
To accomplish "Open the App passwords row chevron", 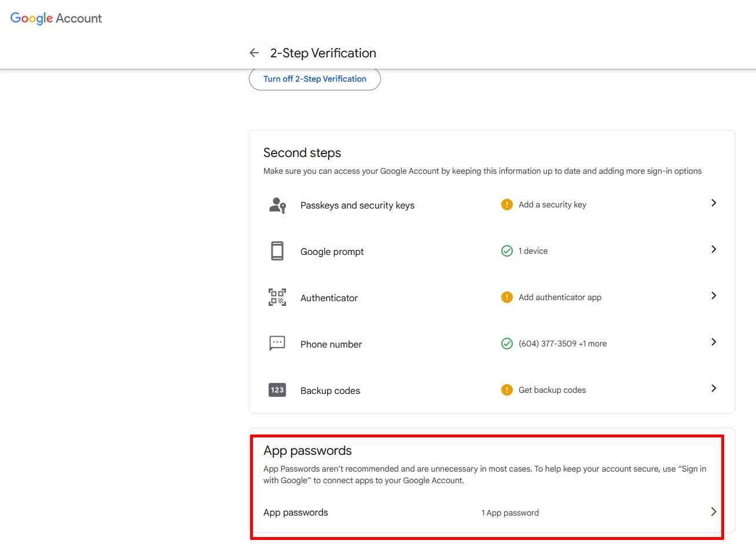I will pyautogui.click(x=714, y=512).
